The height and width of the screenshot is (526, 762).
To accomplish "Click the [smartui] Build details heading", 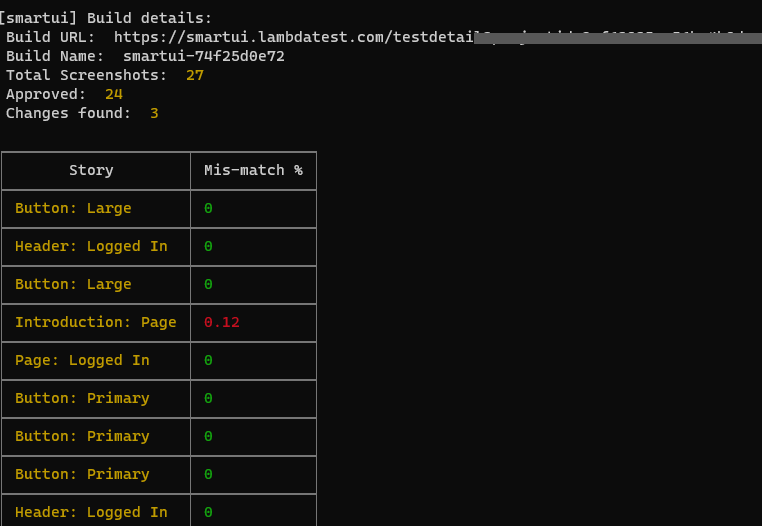I will click(x=106, y=18).
